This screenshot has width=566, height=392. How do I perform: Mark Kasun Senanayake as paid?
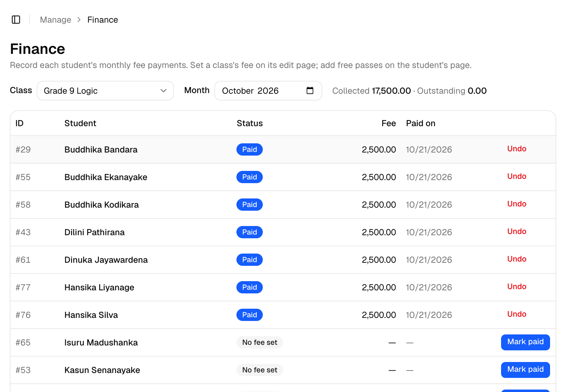click(525, 370)
